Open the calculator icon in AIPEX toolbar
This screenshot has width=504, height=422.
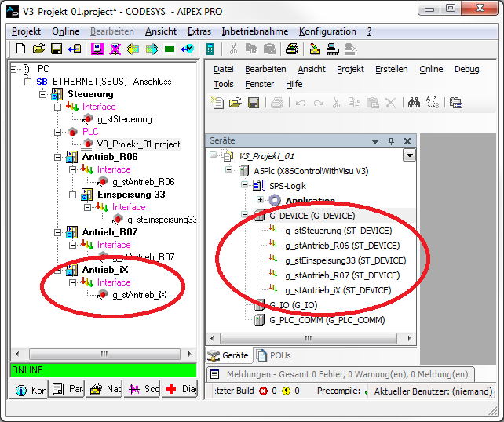pos(210,49)
